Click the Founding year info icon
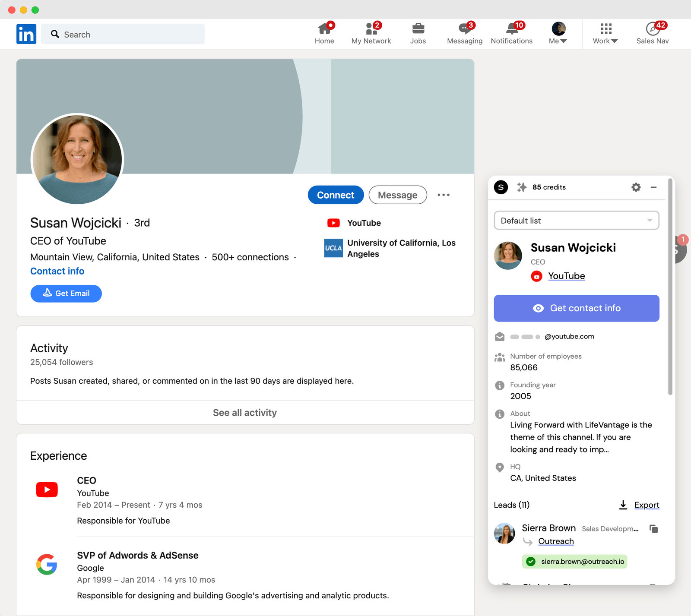This screenshot has height=616, width=691. point(500,385)
